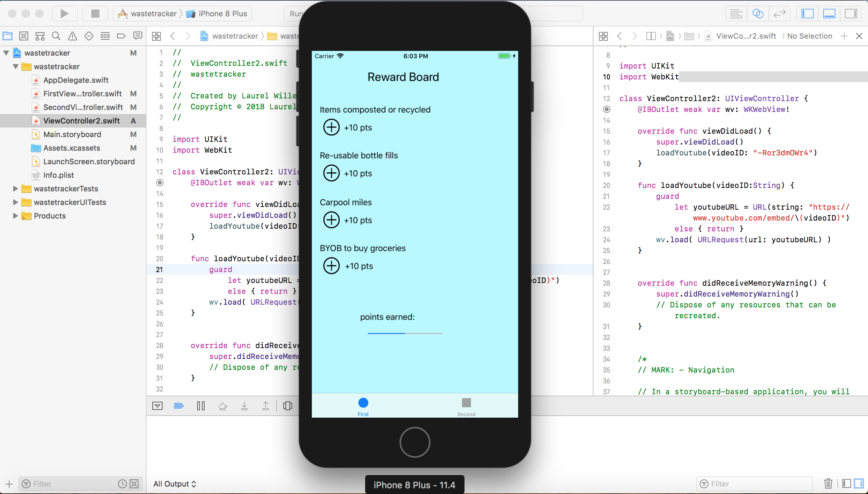
Task: Expand the wastetrackerTests folder
Action: (x=15, y=189)
